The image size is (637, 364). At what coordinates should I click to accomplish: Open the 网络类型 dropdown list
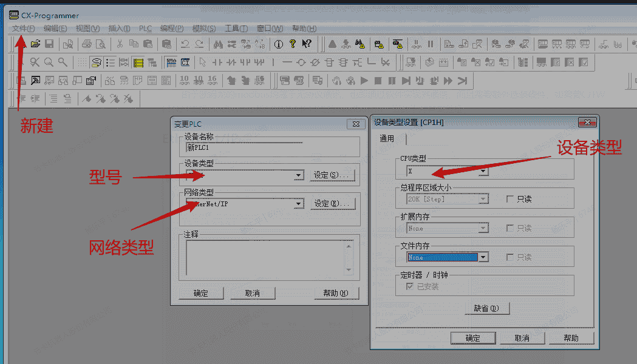298,204
